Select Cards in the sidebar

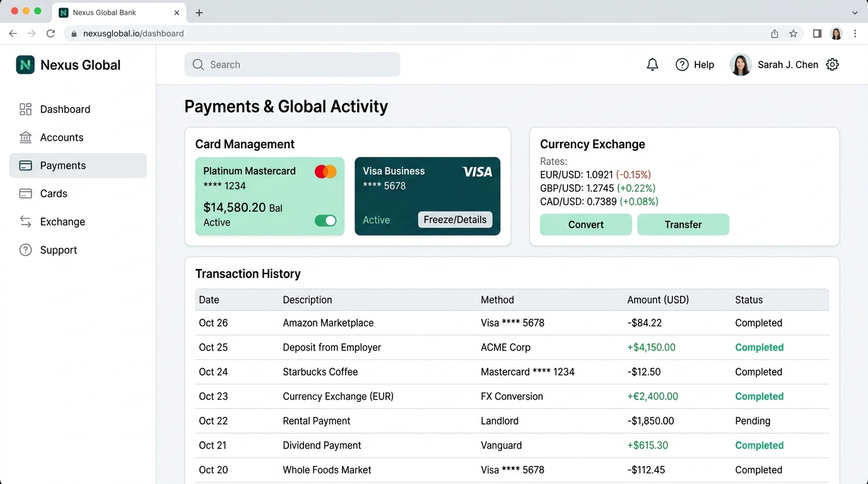(78, 193)
